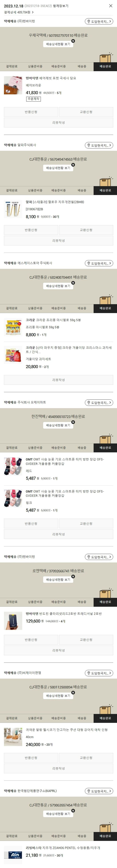View delivery status for 우체국택배 shipment

tap(58, 44)
